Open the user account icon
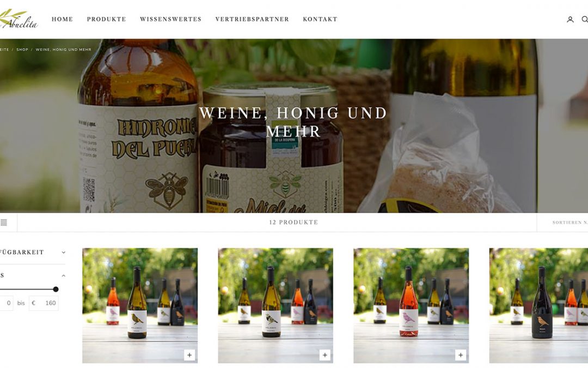This screenshot has height=368, width=588. (x=570, y=20)
